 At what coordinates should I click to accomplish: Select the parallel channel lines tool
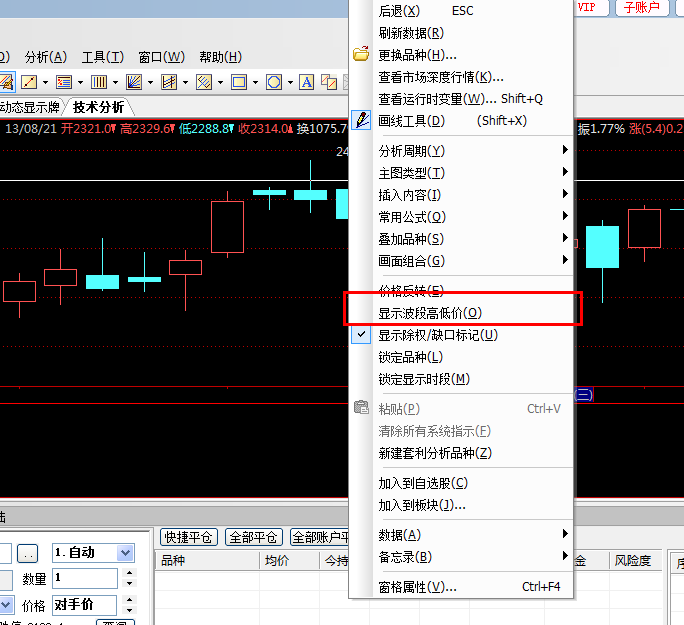(169, 82)
